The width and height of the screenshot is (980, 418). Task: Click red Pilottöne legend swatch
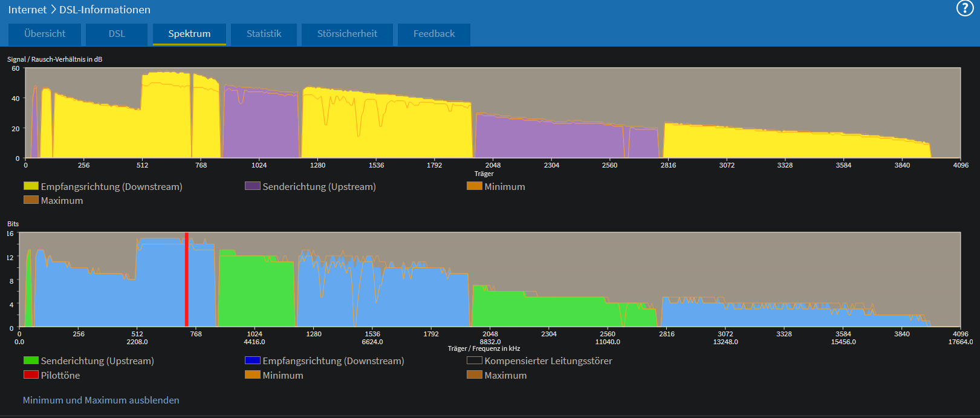click(x=31, y=374)
